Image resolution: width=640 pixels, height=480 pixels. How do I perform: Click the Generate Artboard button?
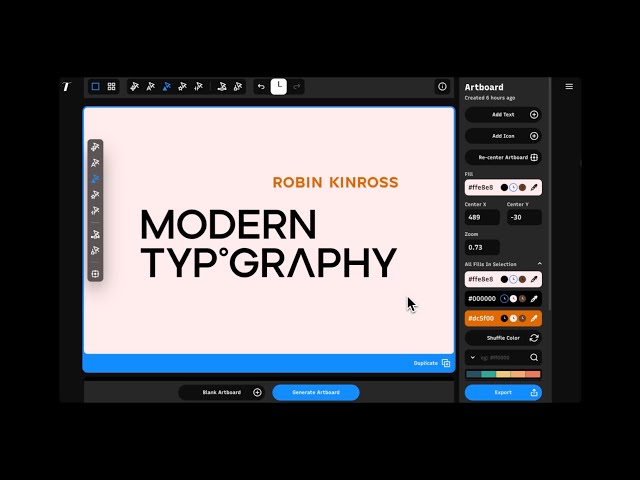point(316,393)
